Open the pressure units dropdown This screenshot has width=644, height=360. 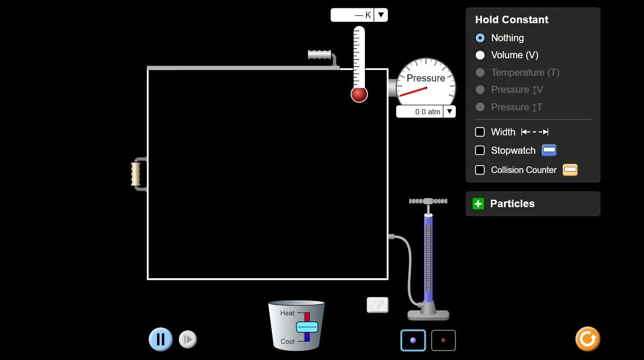(x=449, y=111)
